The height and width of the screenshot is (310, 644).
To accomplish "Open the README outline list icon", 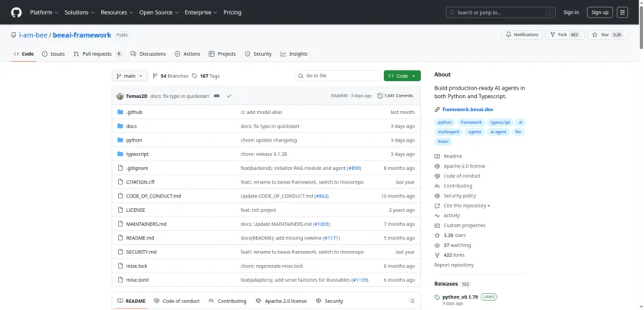I will [x=412, y=301].
